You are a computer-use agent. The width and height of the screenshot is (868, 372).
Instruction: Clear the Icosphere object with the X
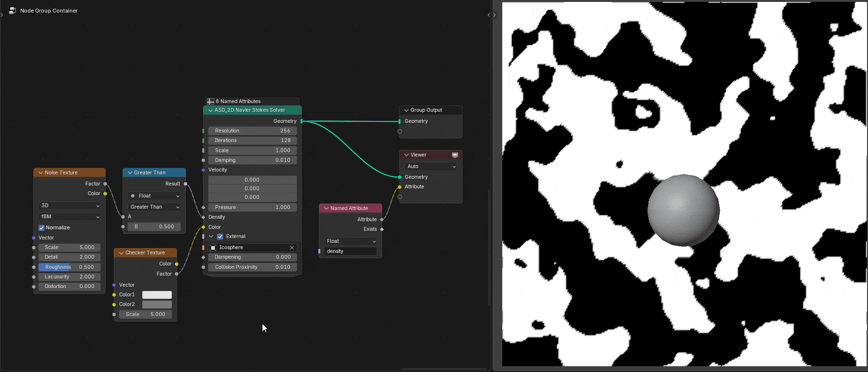coord(292,248)
